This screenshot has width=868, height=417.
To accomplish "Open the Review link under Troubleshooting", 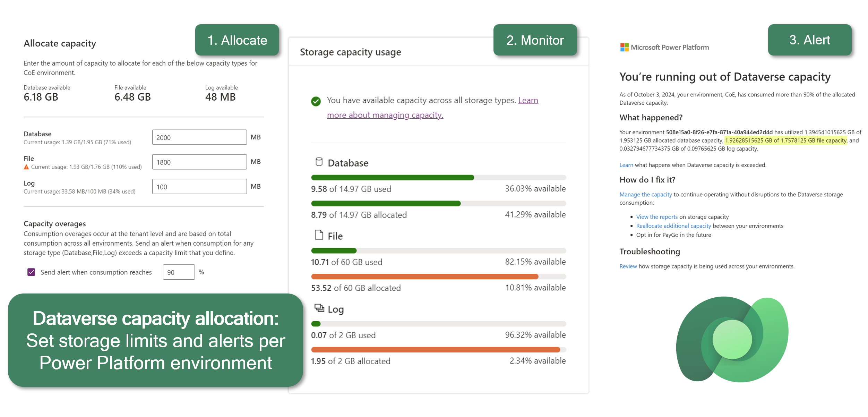I will point(628,266).
